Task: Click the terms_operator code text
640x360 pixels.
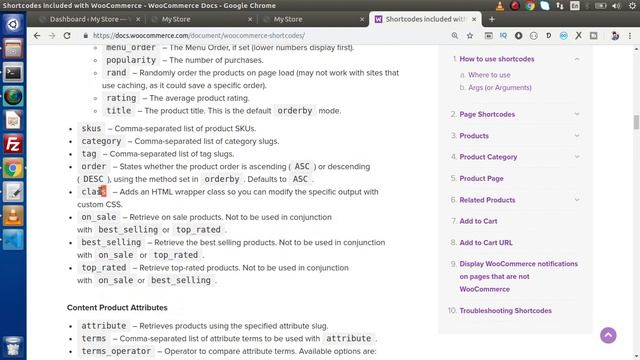Action: (116, 351)
